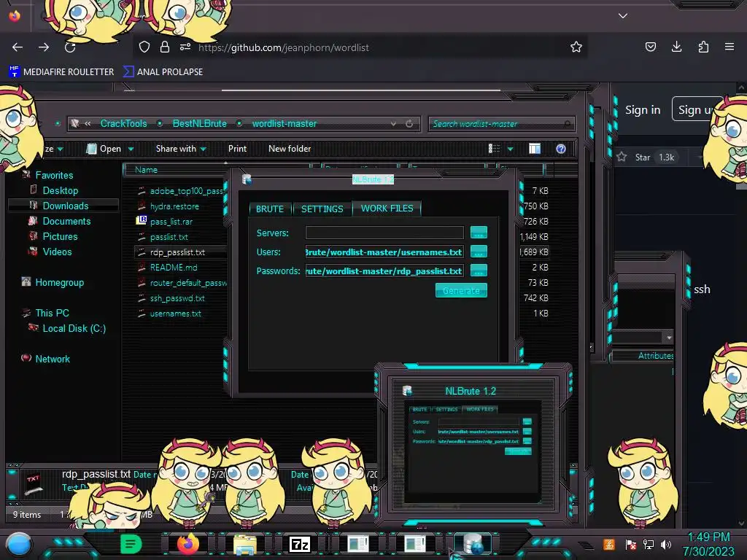747x560 pixels.
Task: Open Explorer help question mark icon
Action: tap(561, 149)
